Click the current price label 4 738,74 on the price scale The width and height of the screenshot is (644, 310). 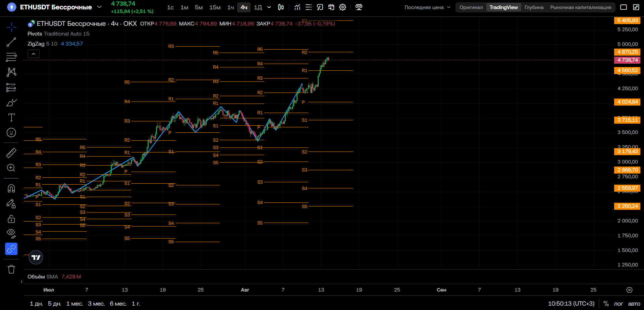coord(627,60)
